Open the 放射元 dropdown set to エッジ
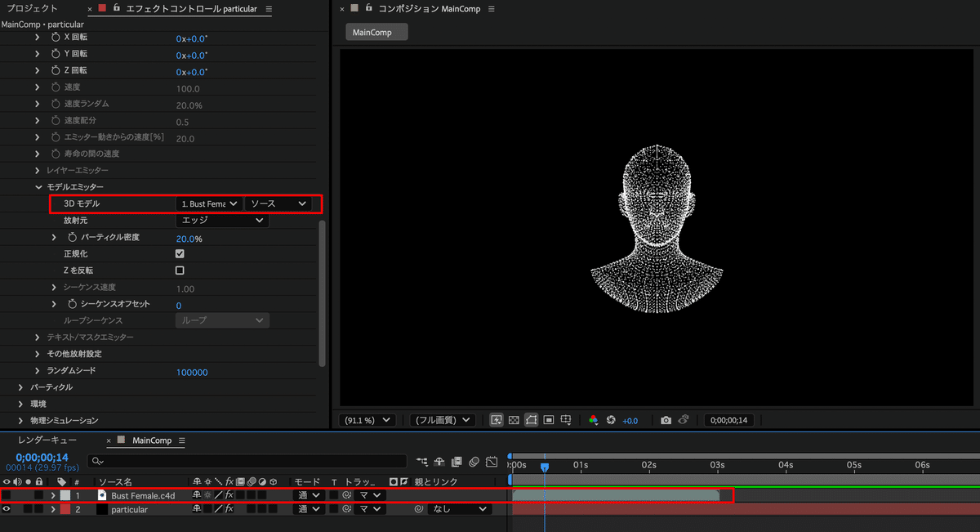 click(x=220, y=220)
